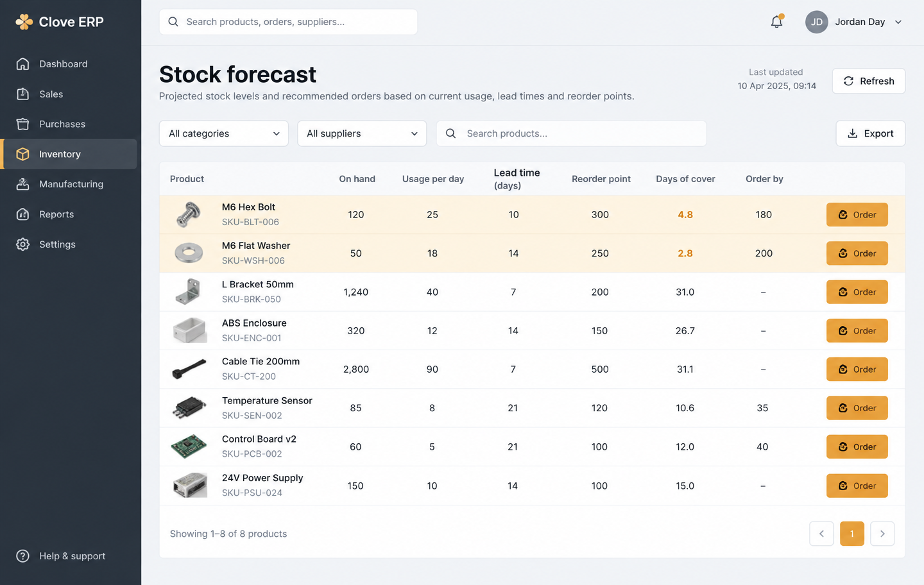Image resolution: width=924 pixels, height=585 pixels.
Task: Click the Cable Tie 200mm thumbnail
Action: 189,369
